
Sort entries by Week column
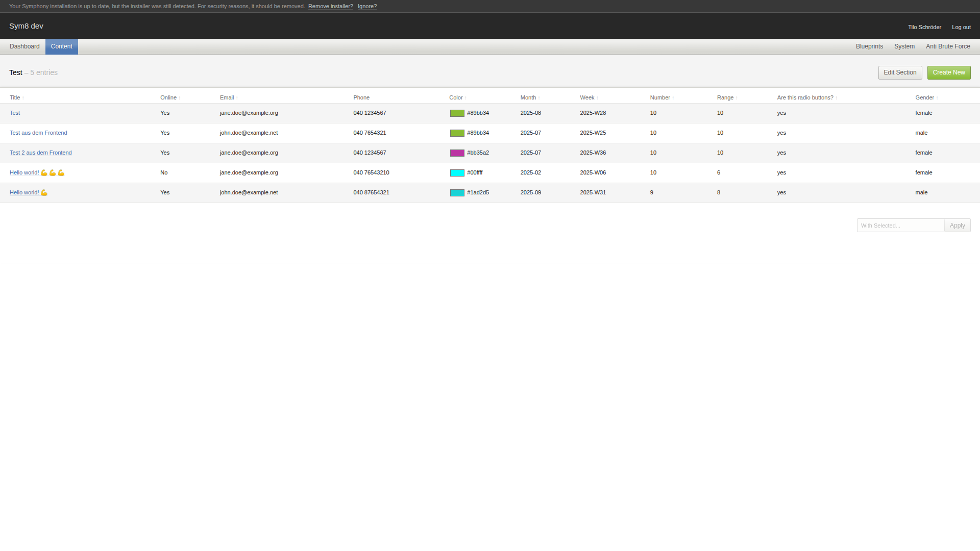pos(587,97)
